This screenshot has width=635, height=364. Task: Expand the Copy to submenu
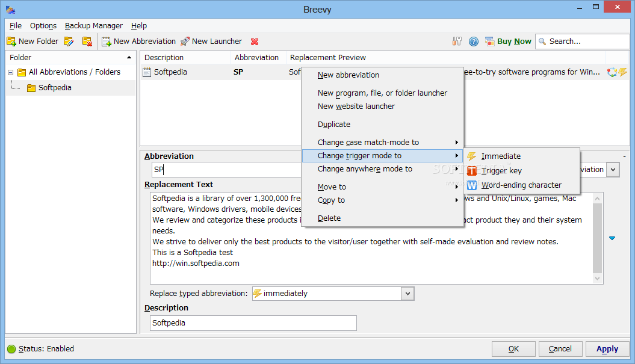(382, 200)
